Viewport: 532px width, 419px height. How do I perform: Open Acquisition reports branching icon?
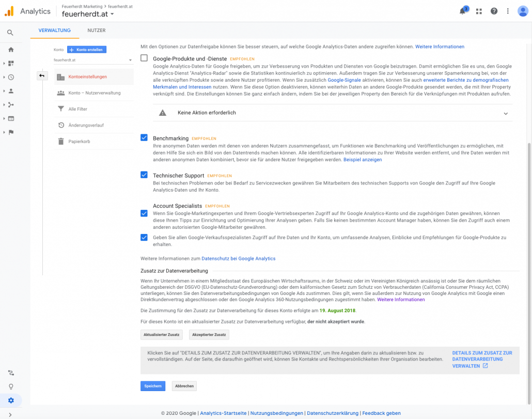[x=11, y=105]
